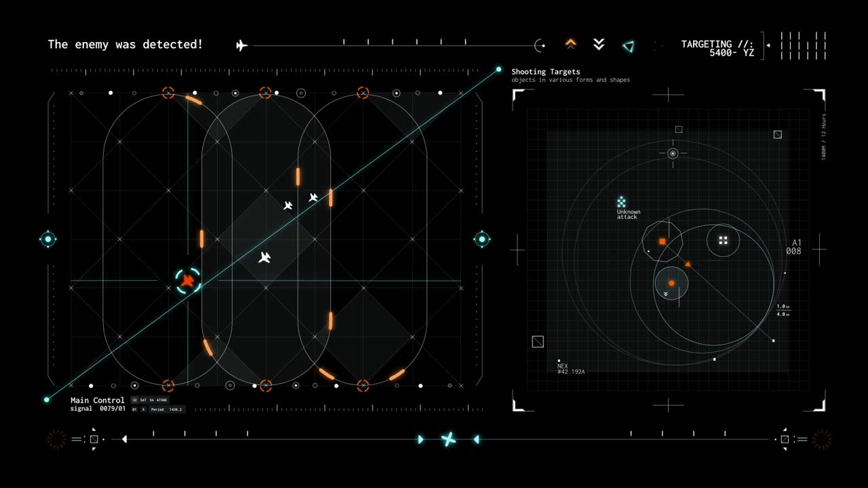This screenshot has height=488, width=868.
Task: Click the airplane icon beside the top slider
Action: pyautogui.click(x=241, y=45)
